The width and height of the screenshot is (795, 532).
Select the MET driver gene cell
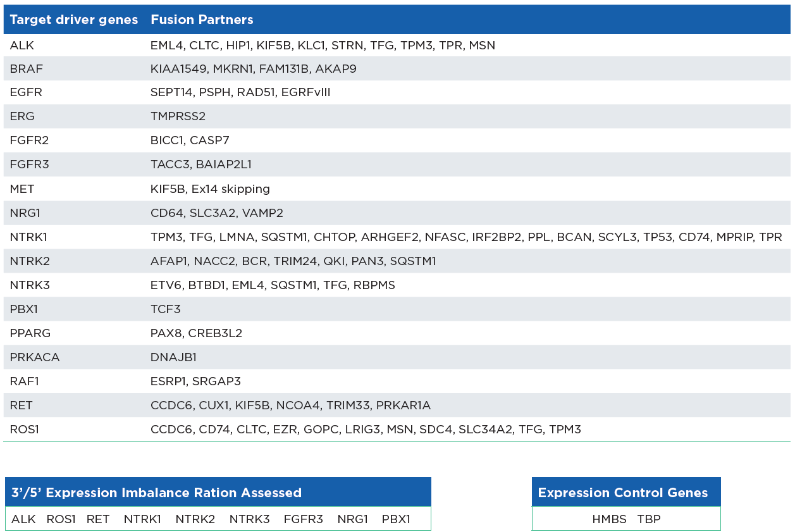coord(22,189)
